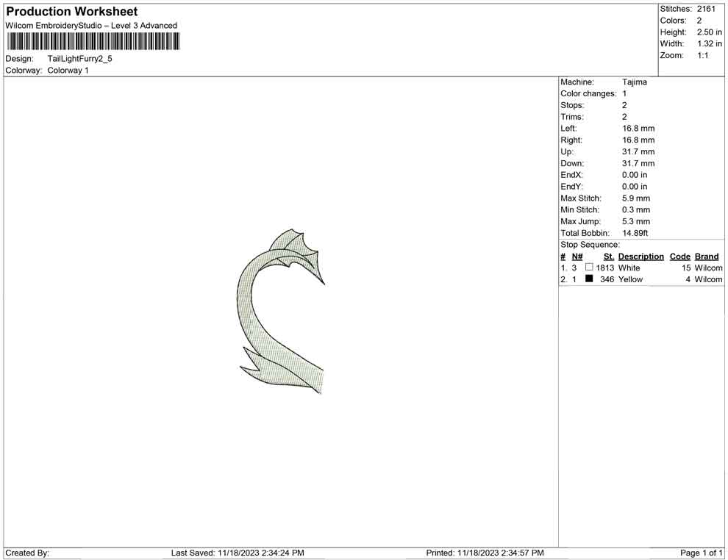
Task: Click the black swatch beside Yellow thread
Action: click(x=589, y=279)
